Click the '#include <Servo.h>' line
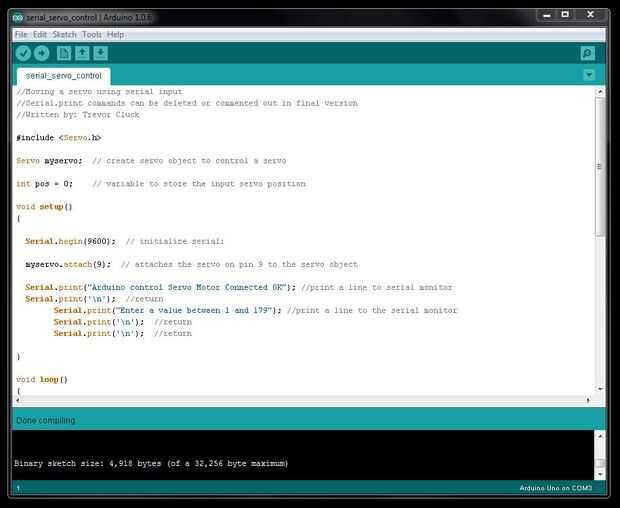The width and height of the screenshot is (620, 508). [59, 138]
